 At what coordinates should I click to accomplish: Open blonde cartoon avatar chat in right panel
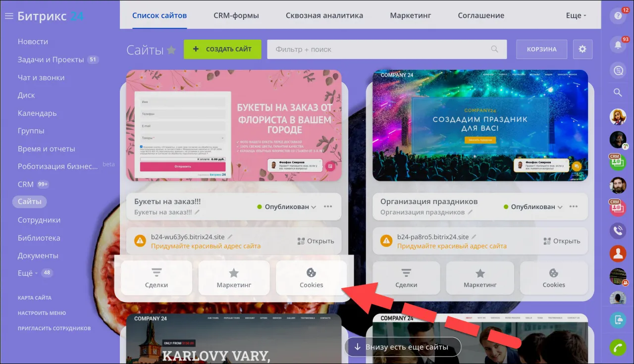(618, 117)
